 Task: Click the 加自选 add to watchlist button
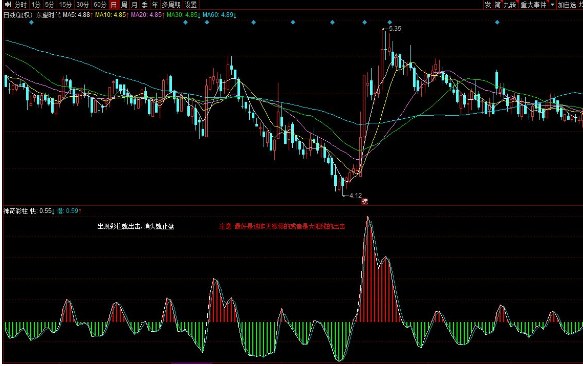pos(566,4)
